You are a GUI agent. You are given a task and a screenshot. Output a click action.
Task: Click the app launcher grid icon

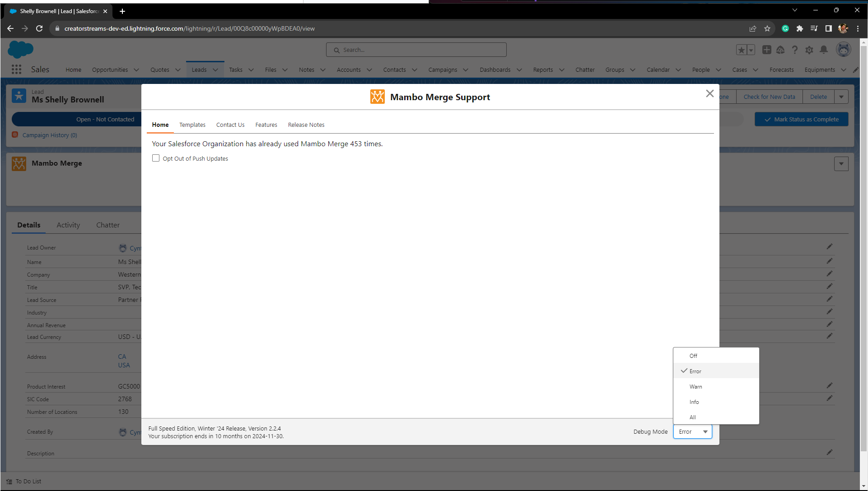(x=16, y=69)
